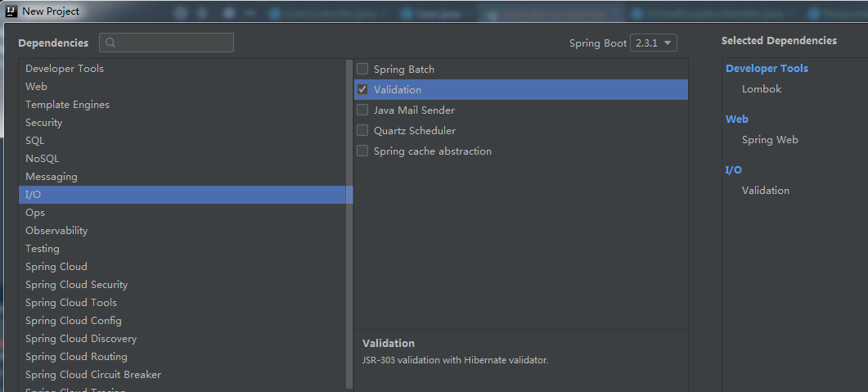Select the Spring Cloud Config category
Image resolution: width=868 pixels, height=392 pixels.
tap(182, 321)
